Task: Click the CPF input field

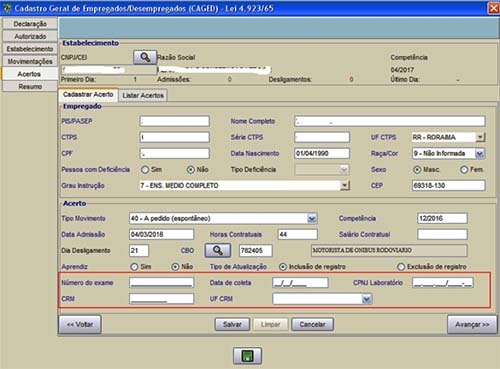Action: (175, 153)
